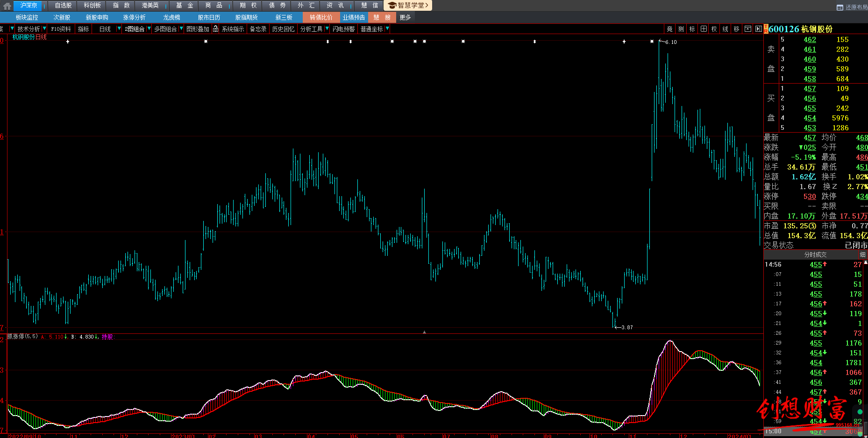
Task: Click the 细 detail link in 分时成交
Action: 862,254
